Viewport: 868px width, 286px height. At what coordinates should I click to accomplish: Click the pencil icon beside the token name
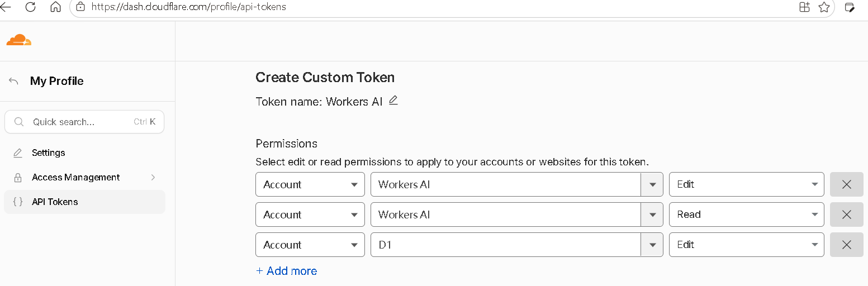(x=393, y=101)
